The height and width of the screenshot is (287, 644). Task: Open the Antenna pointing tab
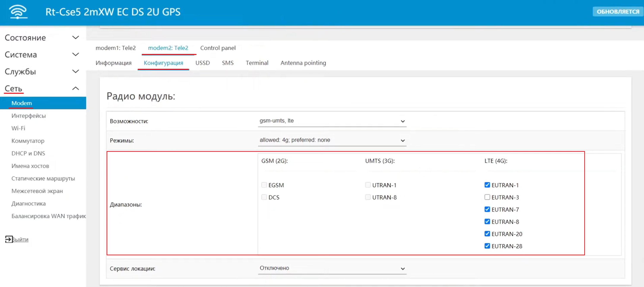[303, 63]
